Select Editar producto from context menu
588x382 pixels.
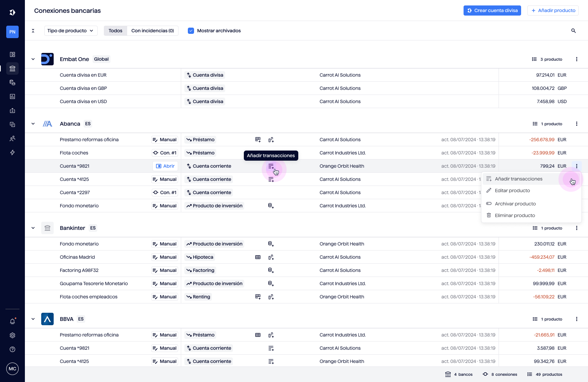(512, 191)
